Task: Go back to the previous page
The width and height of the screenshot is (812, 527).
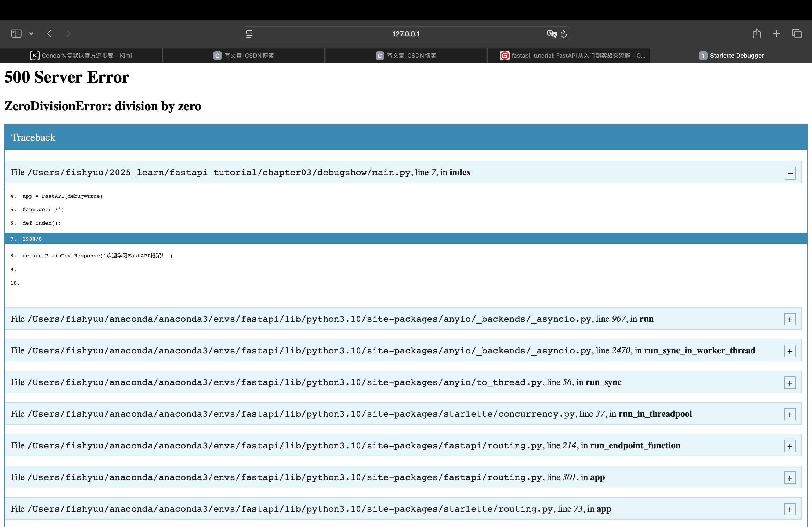Action: pos(49,33)
